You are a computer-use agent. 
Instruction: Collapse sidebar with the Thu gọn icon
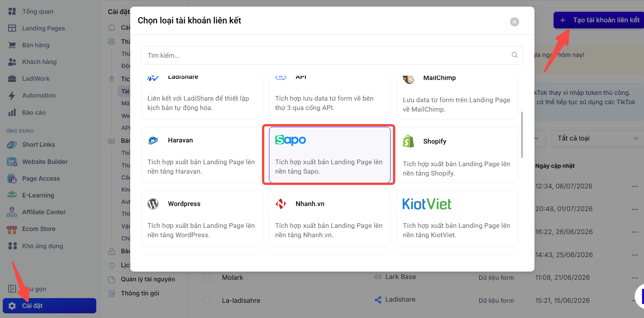(12, 289)
